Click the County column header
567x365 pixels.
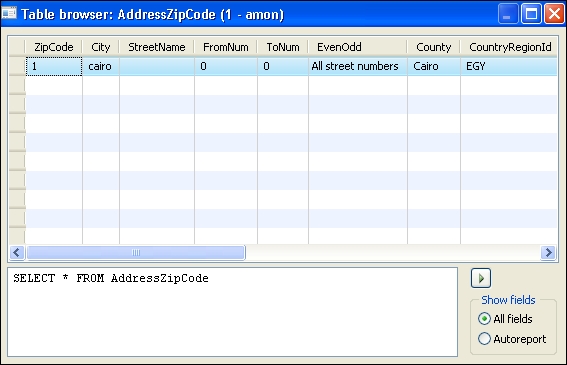click(x=434, y=47)
